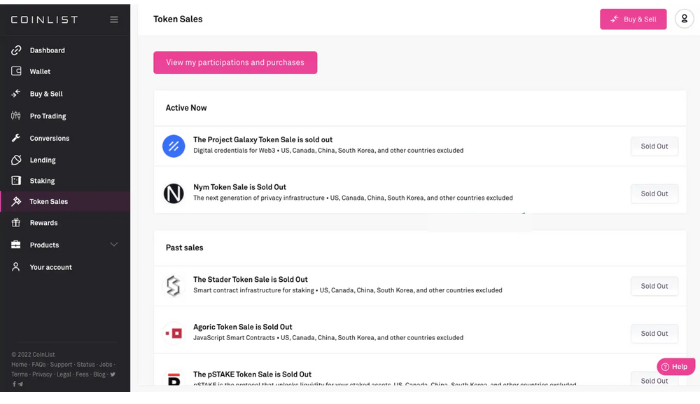Click the Agoric token logo
700x404 pixels.
(174, 333)
